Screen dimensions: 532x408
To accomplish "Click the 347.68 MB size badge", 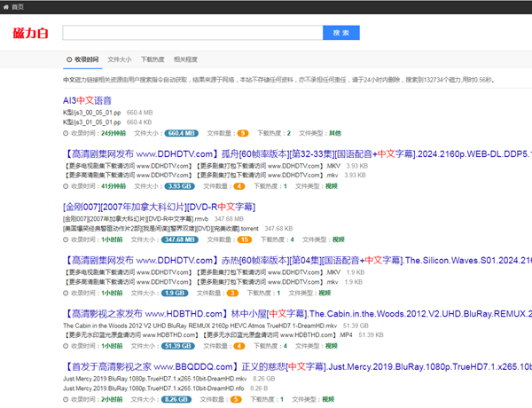I will click(180, 239).
